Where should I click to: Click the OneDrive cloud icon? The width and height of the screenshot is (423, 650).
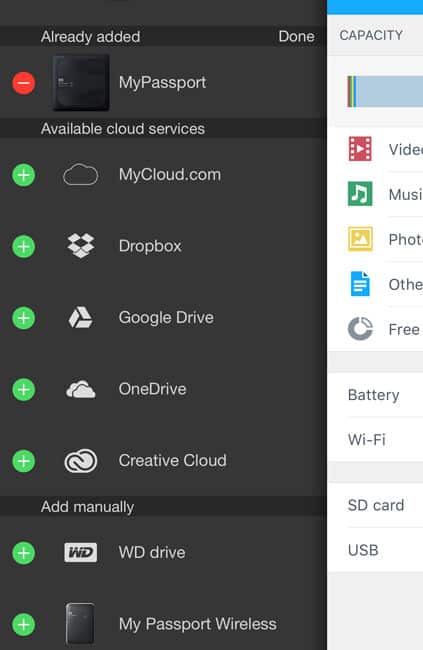click(x=81, y=389)
